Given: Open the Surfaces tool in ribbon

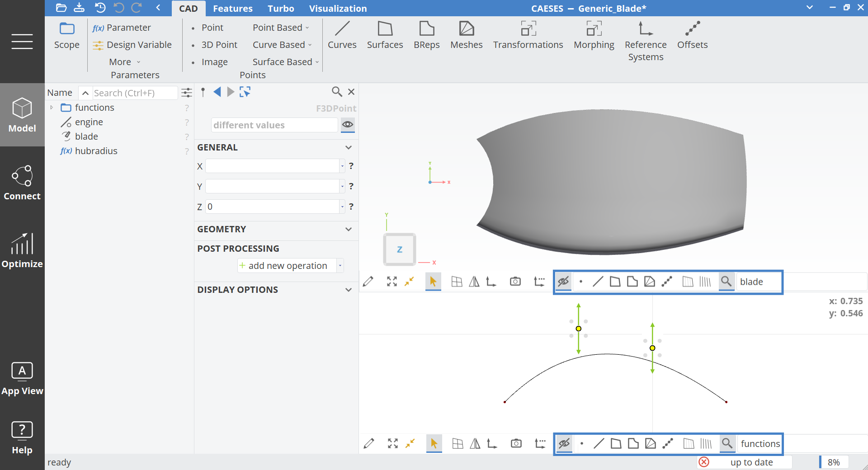Looking at the screenshot, I should click(385, 35).
